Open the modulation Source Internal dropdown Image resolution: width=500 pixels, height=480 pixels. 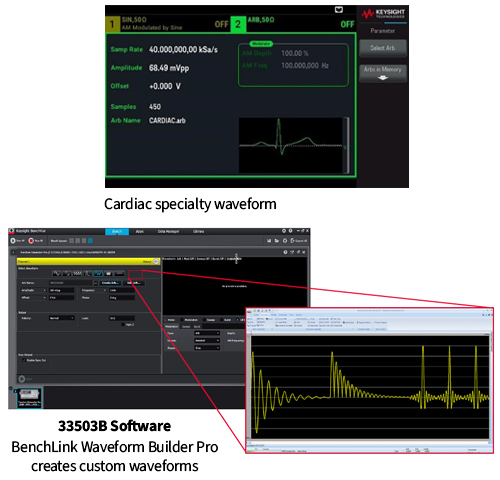tap(207, 340)
